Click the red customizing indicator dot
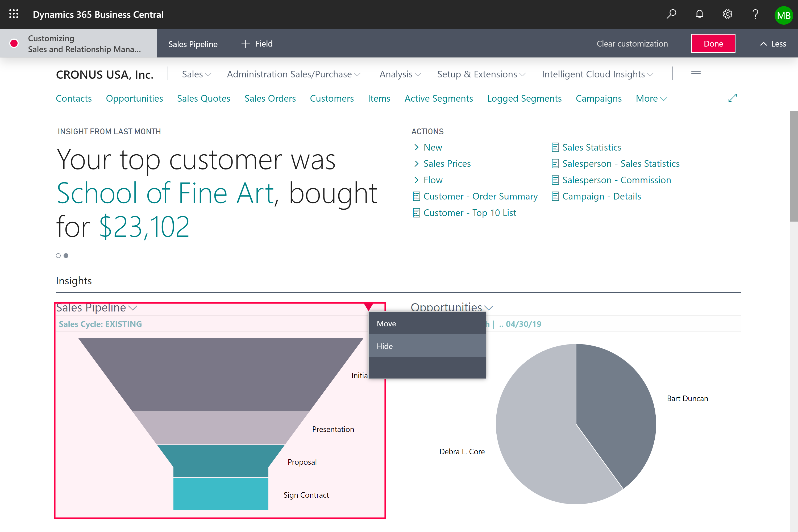 14,43
